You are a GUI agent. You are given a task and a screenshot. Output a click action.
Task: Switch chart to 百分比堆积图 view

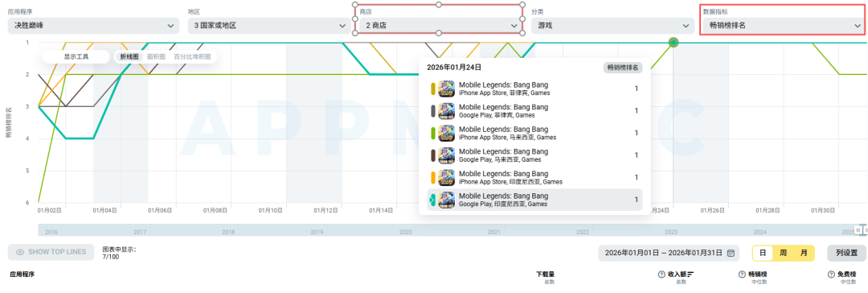point(191,56)
